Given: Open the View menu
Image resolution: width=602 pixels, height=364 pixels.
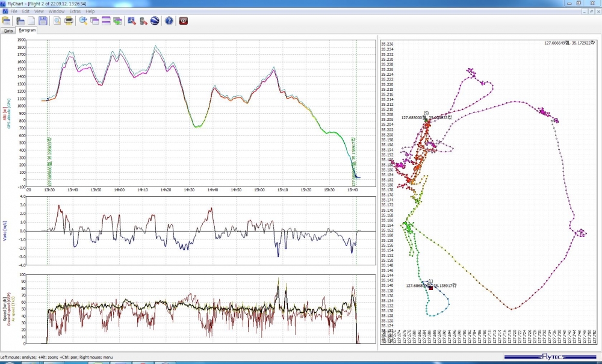Looking at the screenshot, I should (x=39, y=11).
